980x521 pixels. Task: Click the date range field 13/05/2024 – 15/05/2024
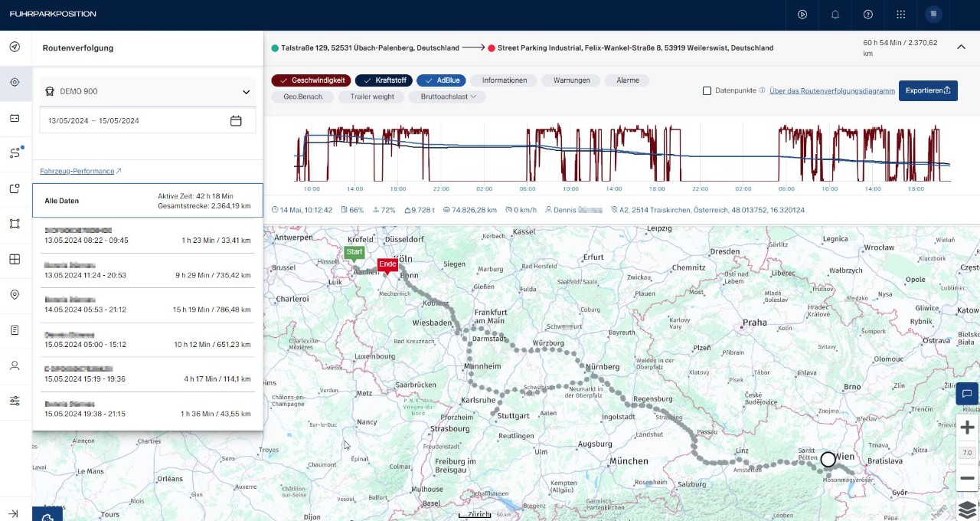(148, 121)
